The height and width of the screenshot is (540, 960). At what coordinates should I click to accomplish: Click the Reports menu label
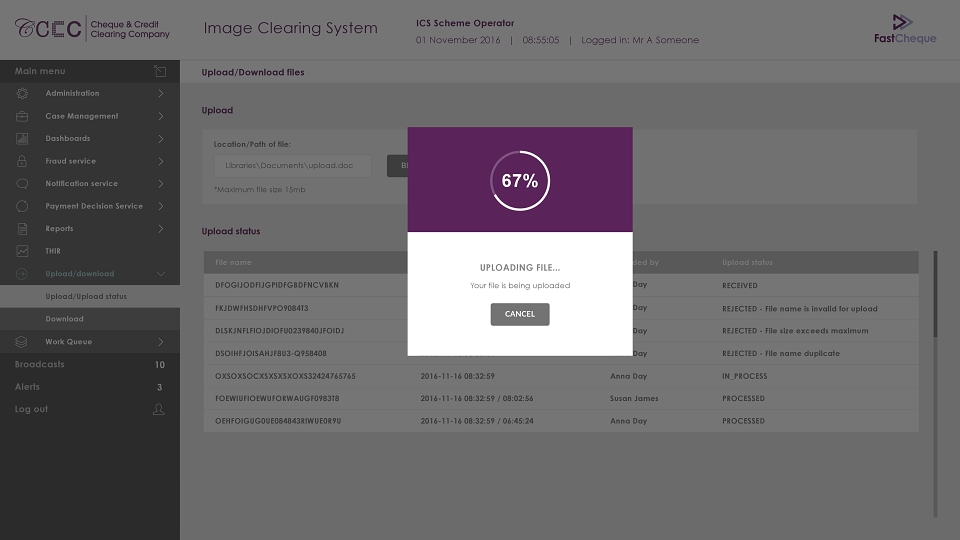tap(59, 228)
